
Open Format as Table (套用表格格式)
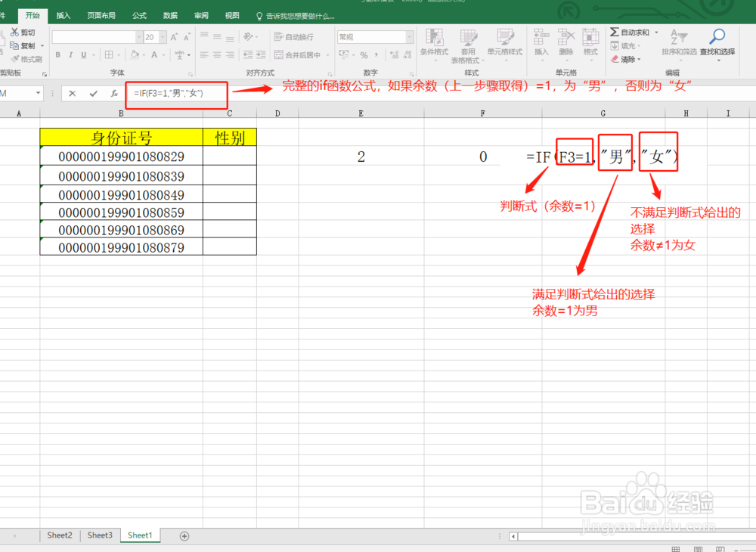[x=468, y=46]
